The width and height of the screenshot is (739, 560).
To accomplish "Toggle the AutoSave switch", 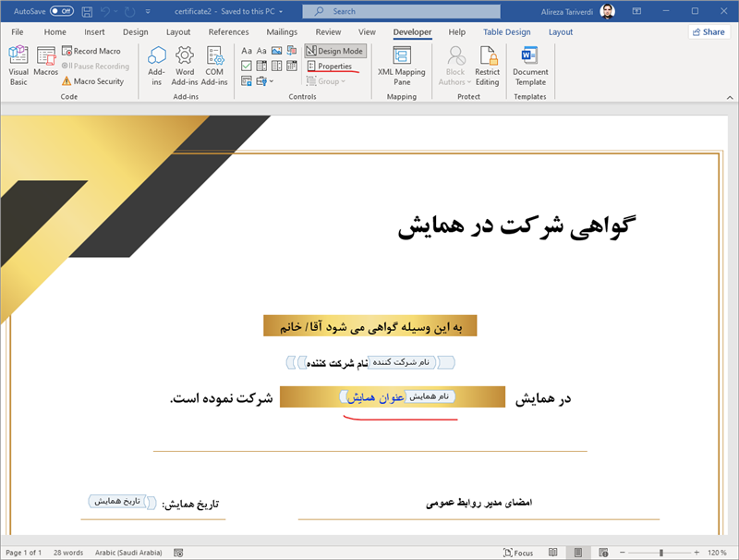I will tap(61, 11).
